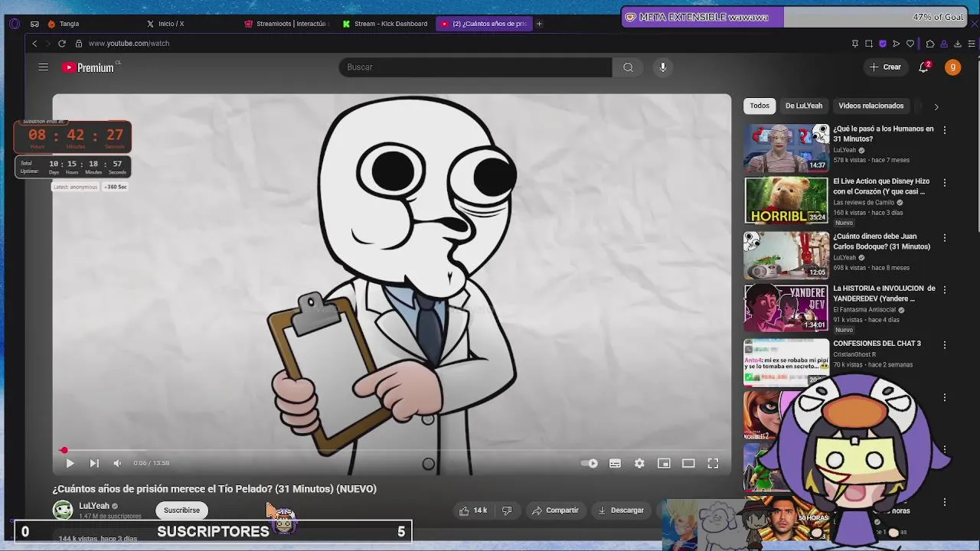Click the Compartir share button
The height and width of the screenshot is (551, 980).
(x=555, y=510)
